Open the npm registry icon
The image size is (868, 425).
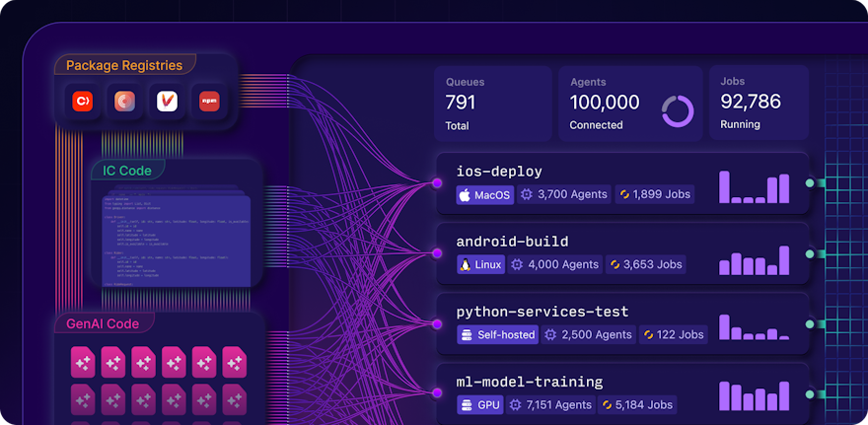click(209, 102)
